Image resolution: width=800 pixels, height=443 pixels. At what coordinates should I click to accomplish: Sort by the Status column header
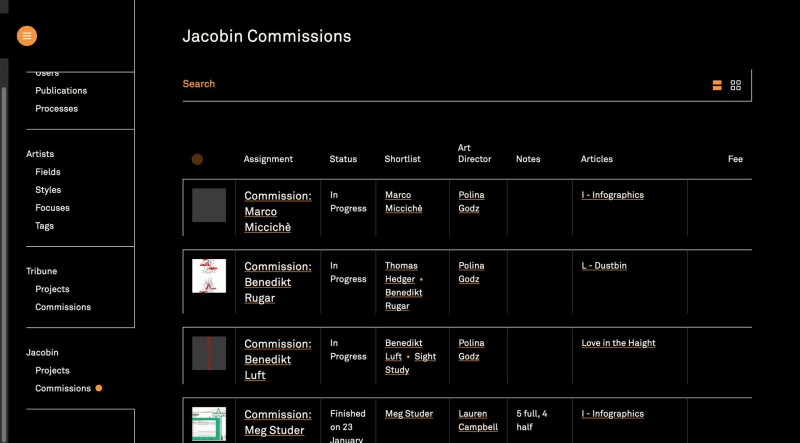tap(343, 159)
